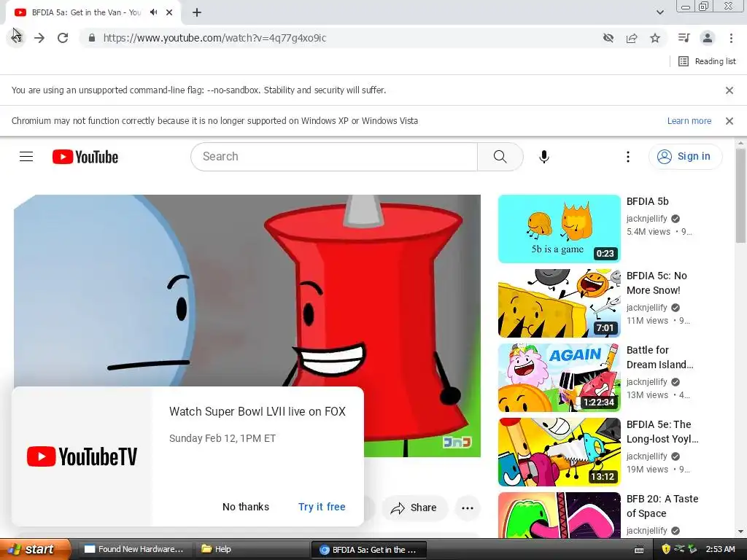Click the share page icon in address bar
Image resolution: width=747 pixels, height=560 pixels.
(x=632, y=38)
